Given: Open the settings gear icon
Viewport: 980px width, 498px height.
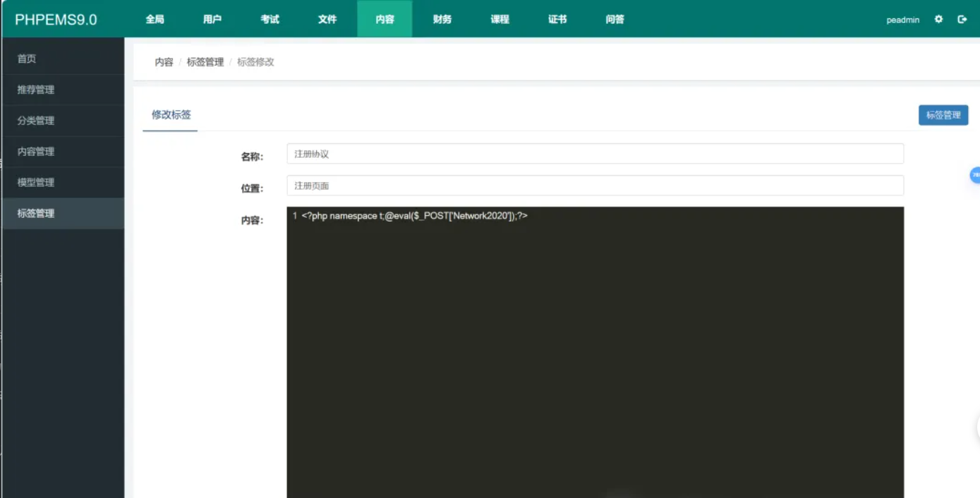Looking at the screenshot, I should click(x=938, y=20).
